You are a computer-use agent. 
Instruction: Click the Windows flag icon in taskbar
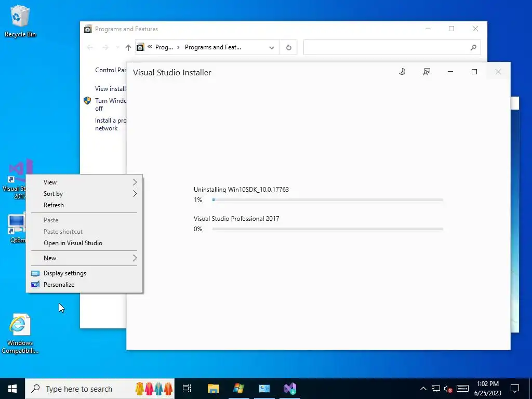(239, 389)
